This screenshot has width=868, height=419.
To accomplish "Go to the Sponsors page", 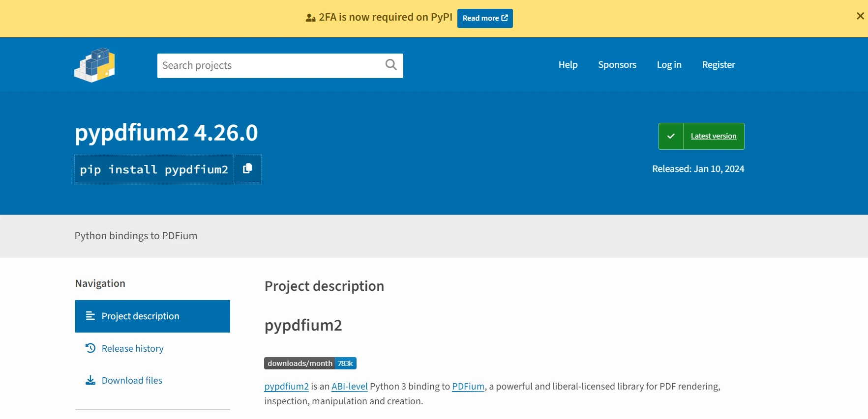I will (617, 65).
